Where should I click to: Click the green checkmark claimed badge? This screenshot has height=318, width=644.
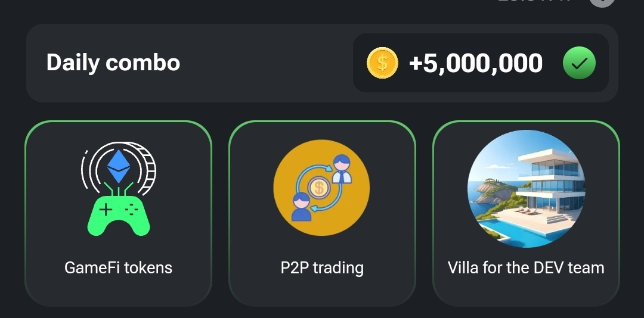(x=579, y=63)
